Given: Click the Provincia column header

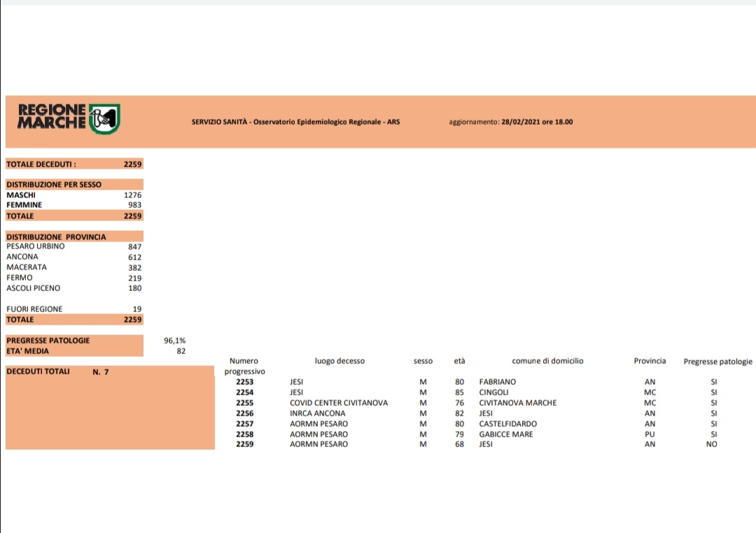Looking at the screenshot, I should (650, 361).
